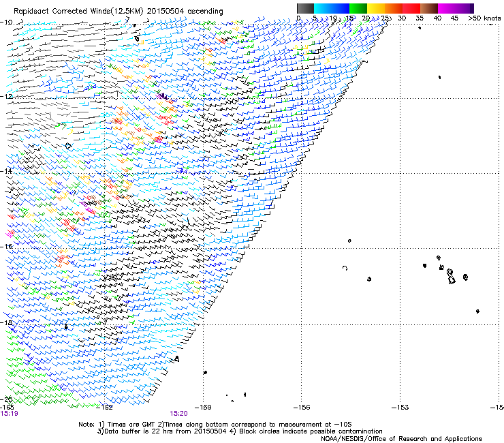Click the '-162' longitude axis label
The height and width of the screenshot is (443, 504).
click(106, 408)
